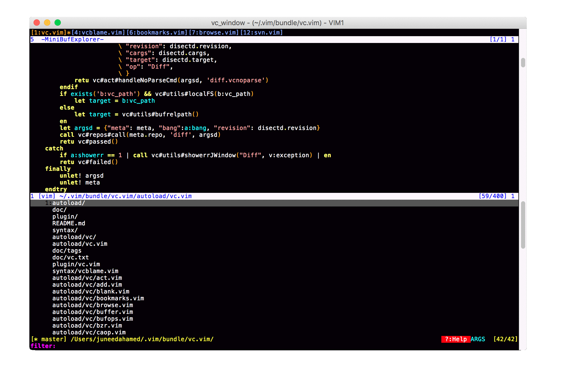Screen dimensions: 564x392
Task: Click the ?:Help indicator in the status bar
Action: [x=456, y=339]
